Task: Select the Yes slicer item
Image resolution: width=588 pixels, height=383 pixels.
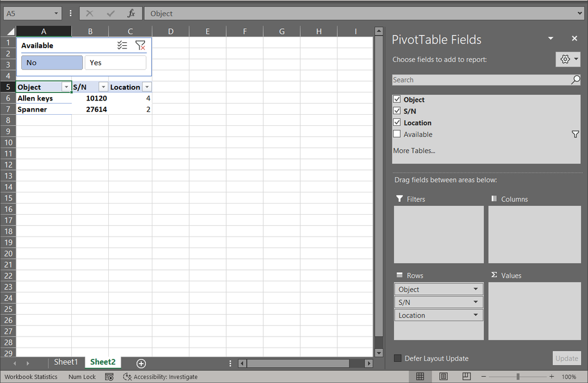Action: [115, 62]
